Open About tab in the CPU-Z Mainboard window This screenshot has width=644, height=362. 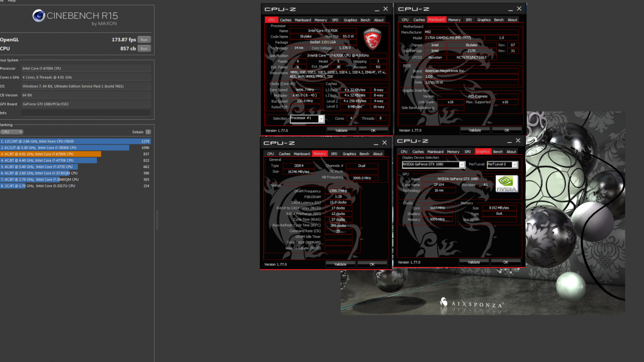(x=513, y=20)
